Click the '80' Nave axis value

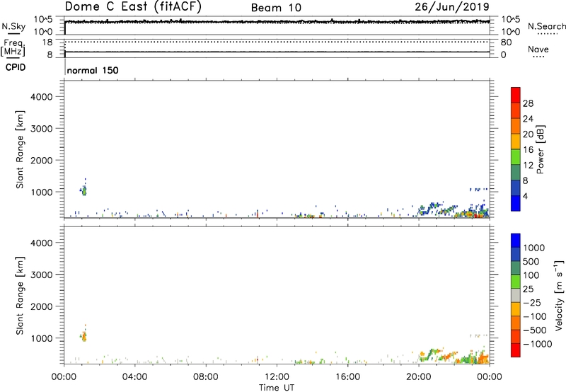506,42
